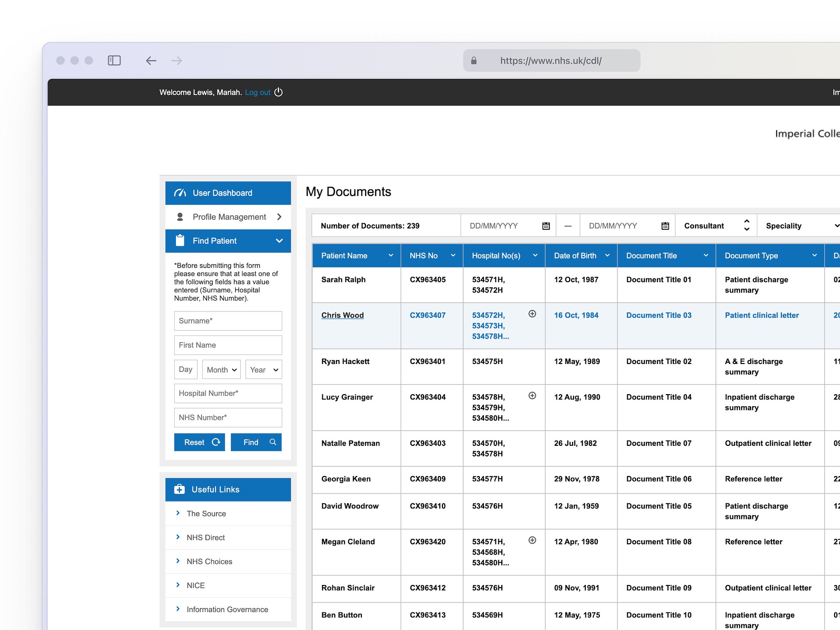Click the Reset button

click(x=199, y=442)
